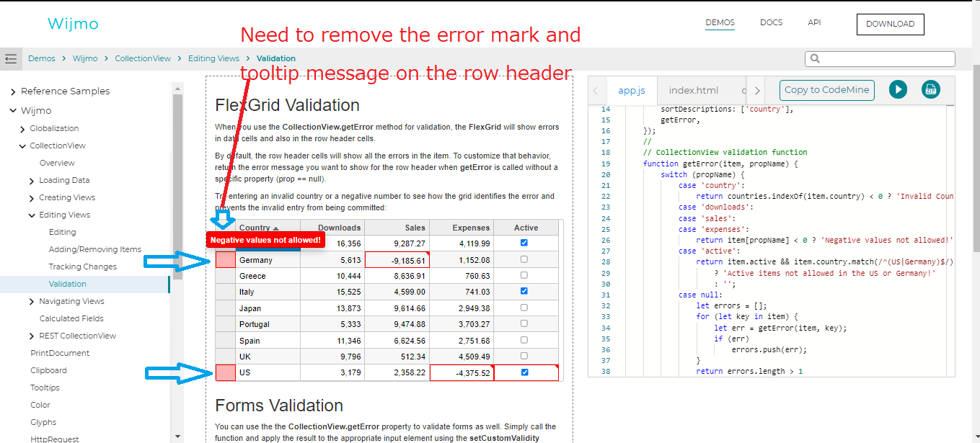Collapse the Editing Views tree node
This screenshot has width=980, height=443.
[32, 215]
